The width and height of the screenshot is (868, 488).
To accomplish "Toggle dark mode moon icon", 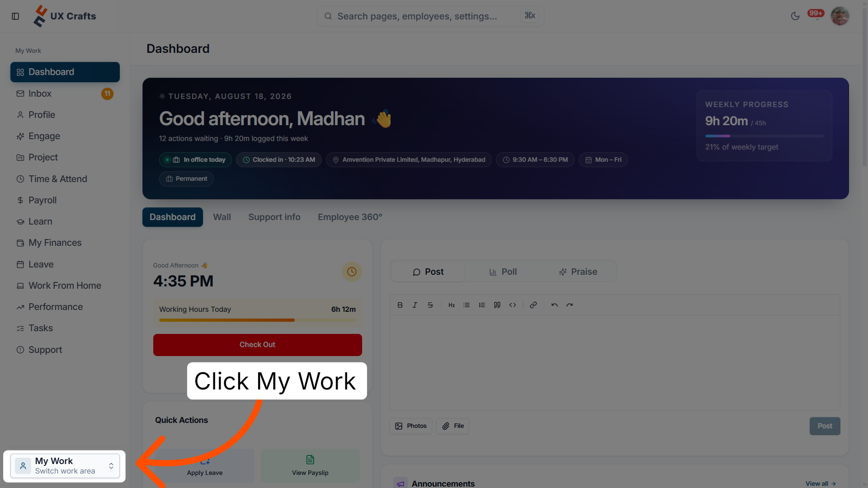I will 795,16.
